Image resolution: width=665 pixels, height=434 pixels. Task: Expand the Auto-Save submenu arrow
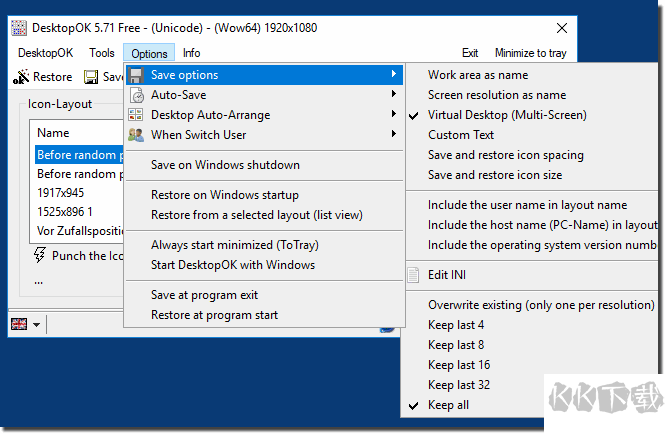tap(394, 94)
